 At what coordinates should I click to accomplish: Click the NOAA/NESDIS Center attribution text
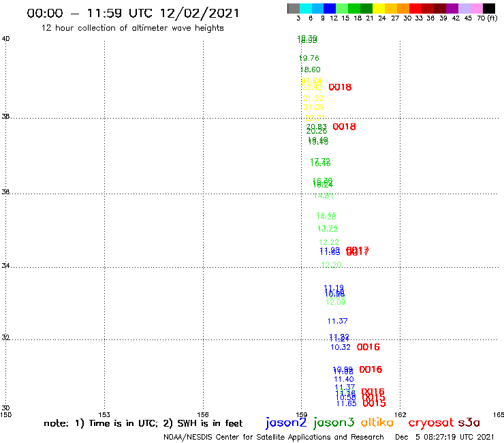click(x=274, y=437)
